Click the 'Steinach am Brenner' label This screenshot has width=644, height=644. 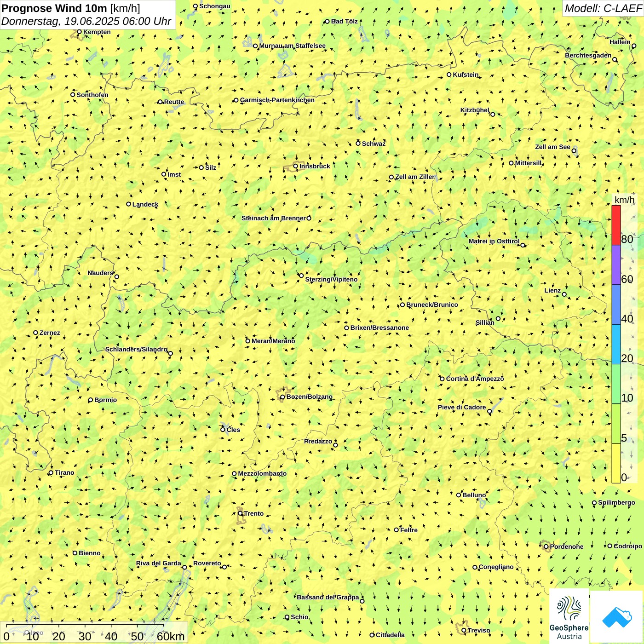tap(274, 218)
